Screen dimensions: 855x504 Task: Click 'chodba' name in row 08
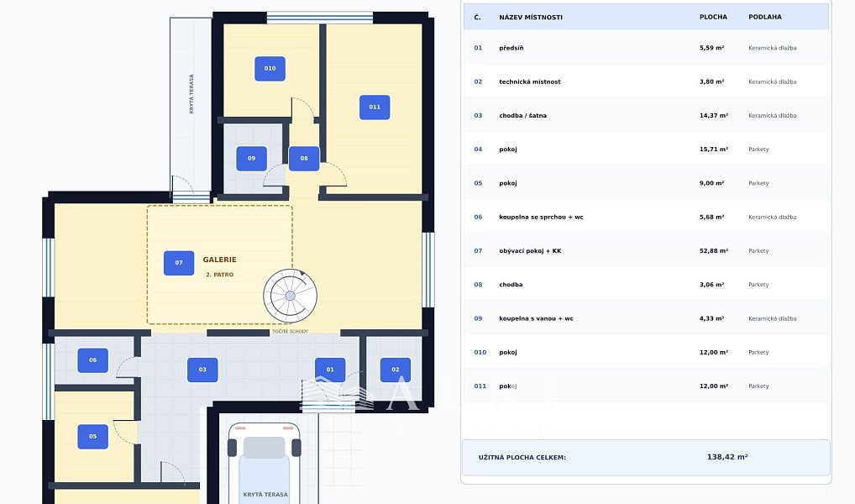[511, 285]
